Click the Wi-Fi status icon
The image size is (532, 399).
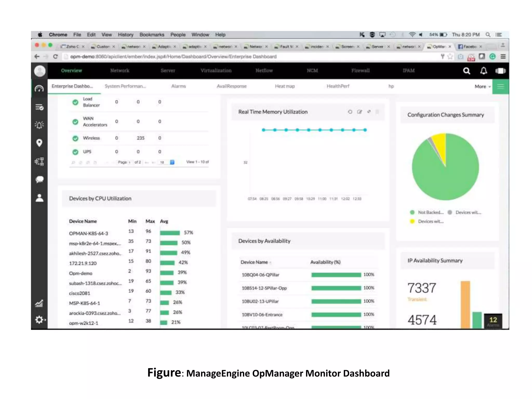coord(412,35)
